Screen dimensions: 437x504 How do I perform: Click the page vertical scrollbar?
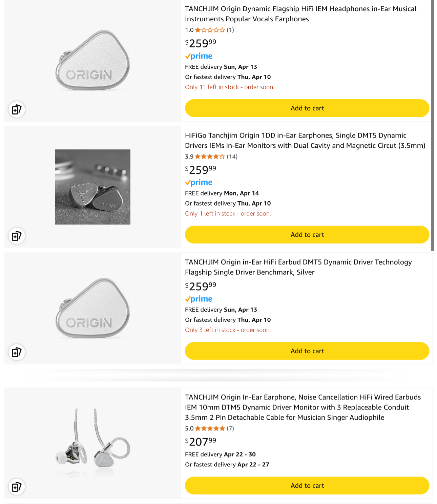432,125
